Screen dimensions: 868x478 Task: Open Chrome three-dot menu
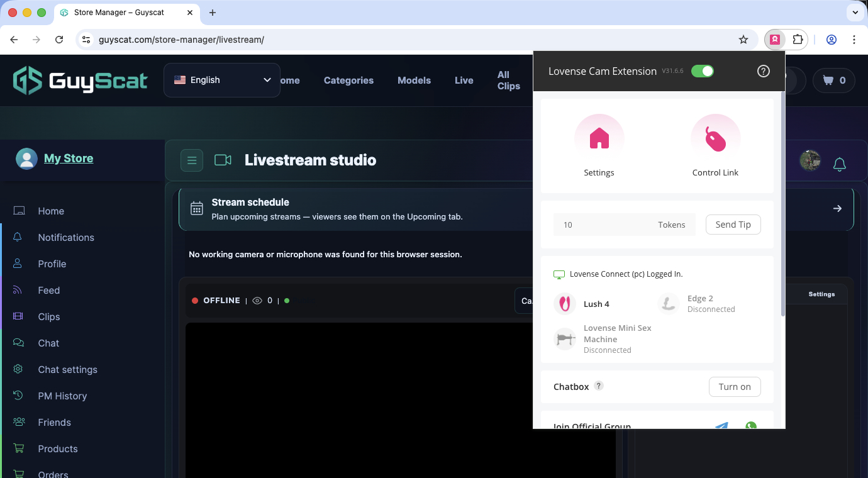854,40
